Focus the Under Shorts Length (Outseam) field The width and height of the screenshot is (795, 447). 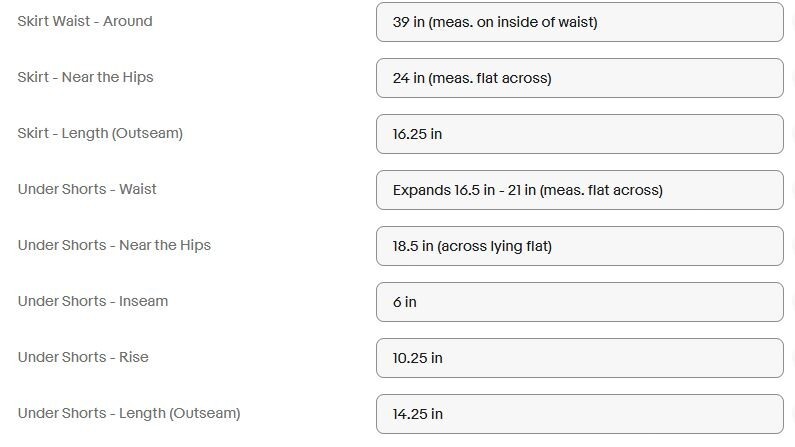[580, 414]
